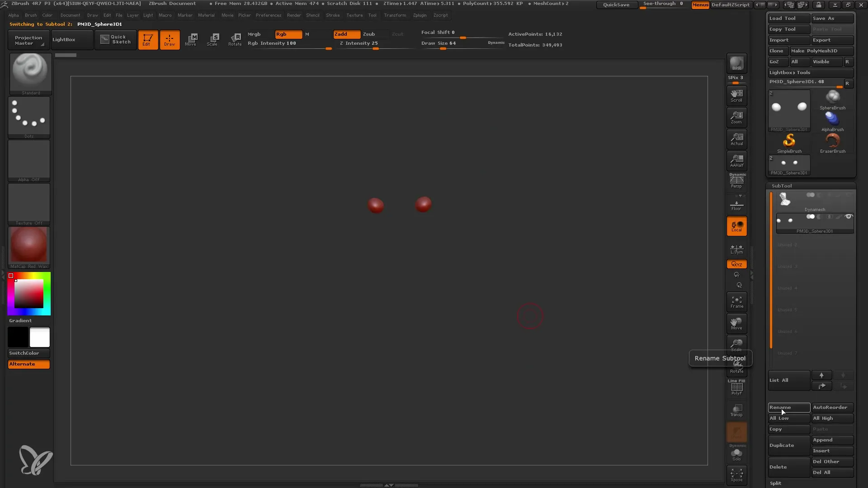The height and width of the screenshot is (488, 868).
Task: Click the Frame icon
Action: point(736,302)
